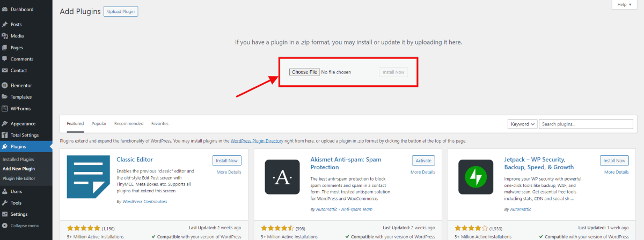
Task: Click the Posts pushpin icon
Action: point(5,25)
